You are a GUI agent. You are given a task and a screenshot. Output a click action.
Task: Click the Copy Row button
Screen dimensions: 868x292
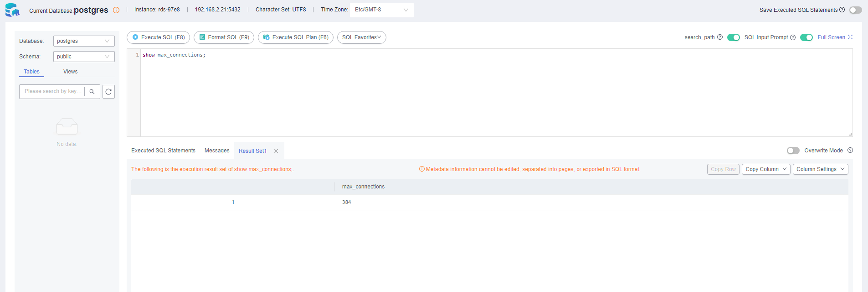[x=724, y=169]
